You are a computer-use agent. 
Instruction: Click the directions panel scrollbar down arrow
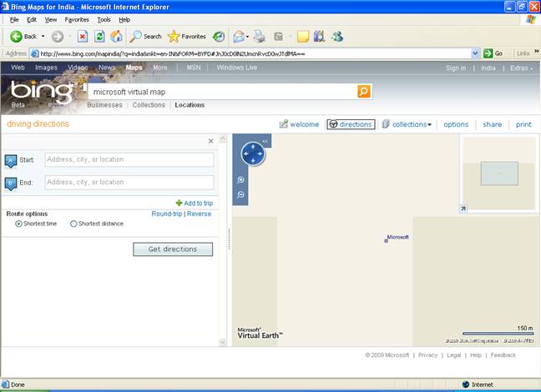click(x=223, y=342)
